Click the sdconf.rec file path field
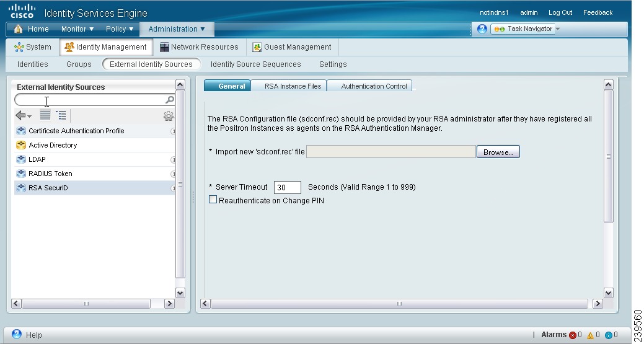 click(x=391, y=151)
